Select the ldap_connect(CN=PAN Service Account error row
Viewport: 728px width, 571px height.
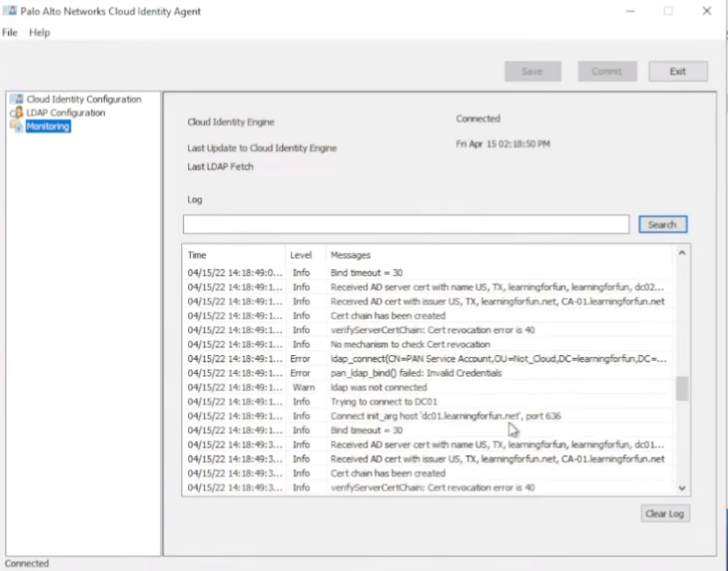click(x=428, y=359)
